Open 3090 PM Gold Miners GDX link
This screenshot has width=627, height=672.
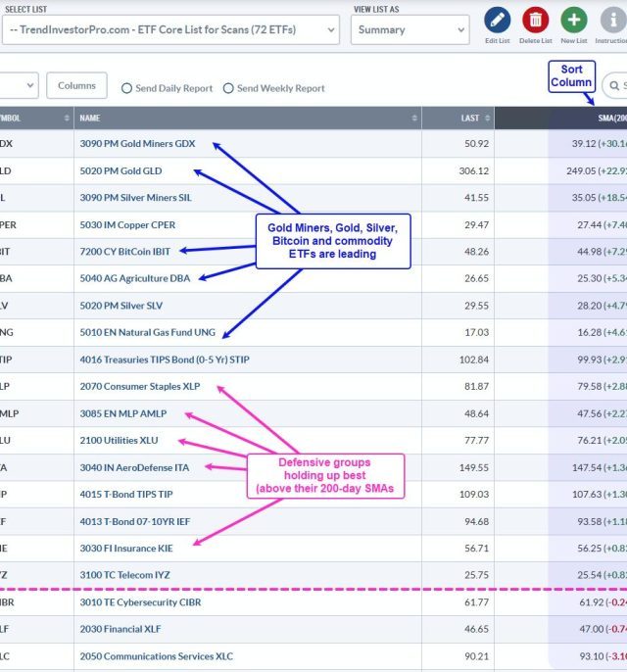click(137, 144)
